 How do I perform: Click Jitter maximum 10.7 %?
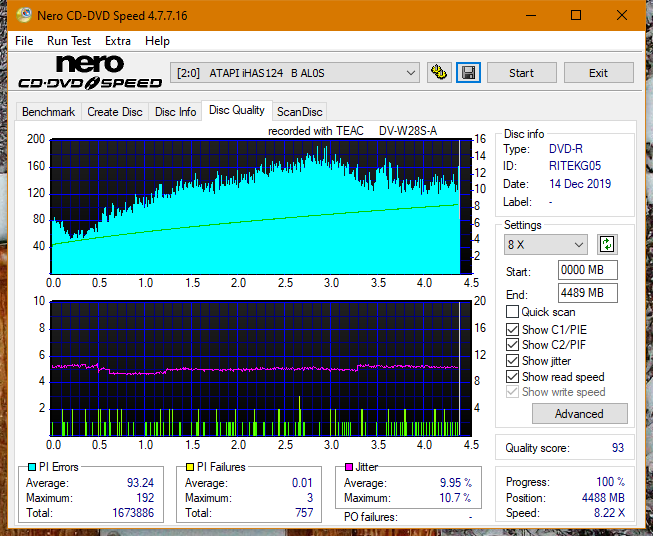point(455,498)
